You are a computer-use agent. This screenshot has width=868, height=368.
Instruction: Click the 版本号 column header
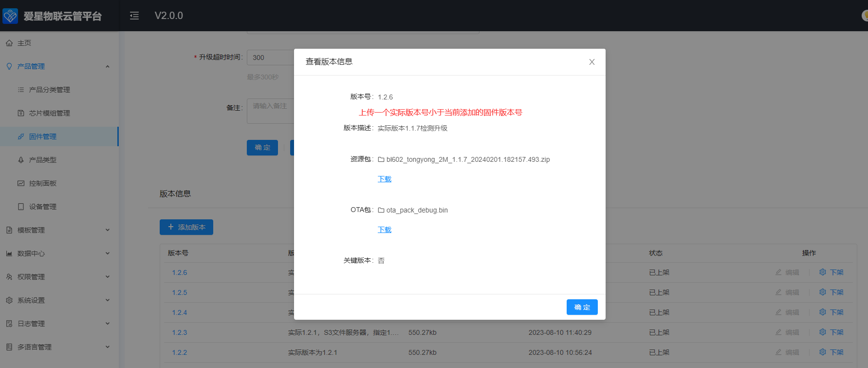point(178,253)
